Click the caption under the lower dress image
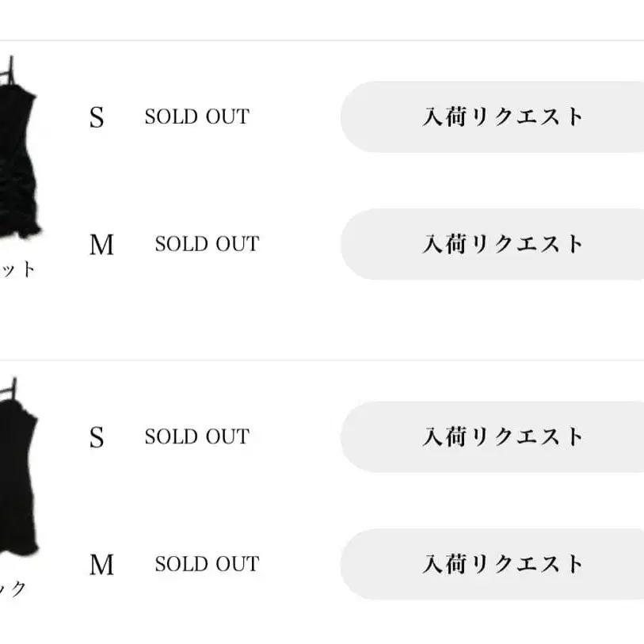Screen dimensions: 644x644 click(14, 589)
